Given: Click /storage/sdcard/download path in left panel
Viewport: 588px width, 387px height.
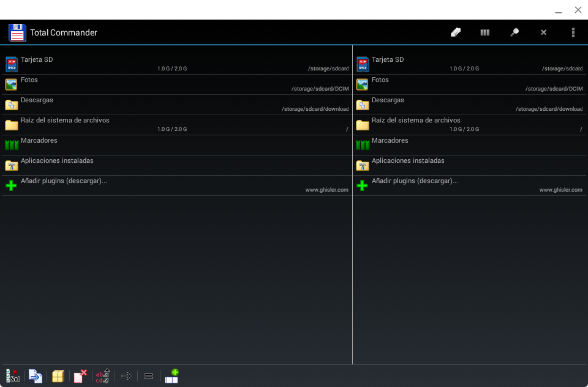Looking at the screenshot, I should pyautogui.click(x=315, y=109).
